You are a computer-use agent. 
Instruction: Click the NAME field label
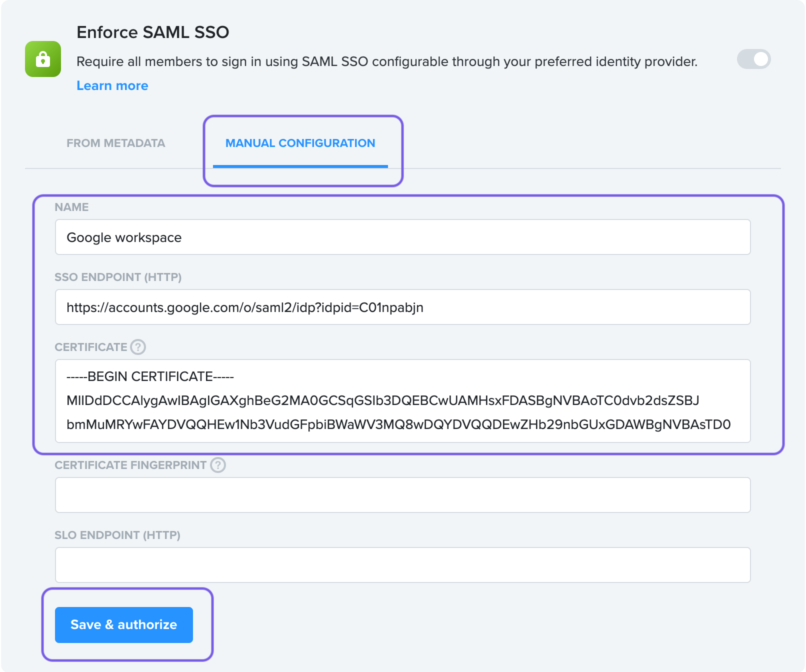tap(71, 207)
